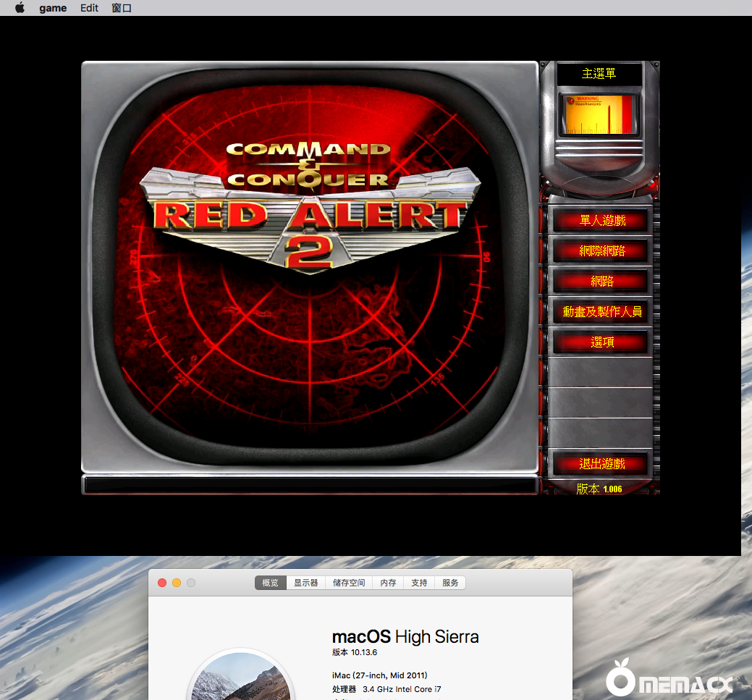
Task: Open the 储存空间 tab
Action: click(x=349, y=583)
